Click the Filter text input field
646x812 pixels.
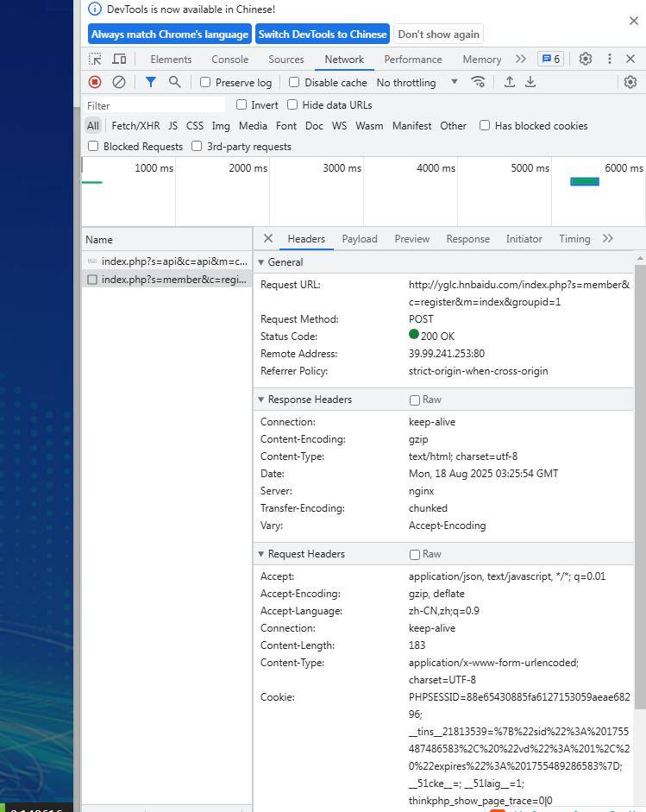[x=155, y=105]
